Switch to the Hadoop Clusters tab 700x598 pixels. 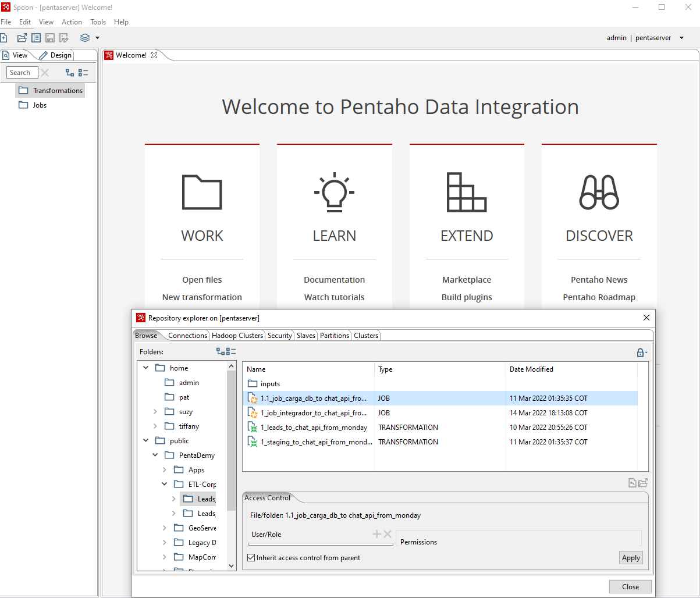click(237, 336)
